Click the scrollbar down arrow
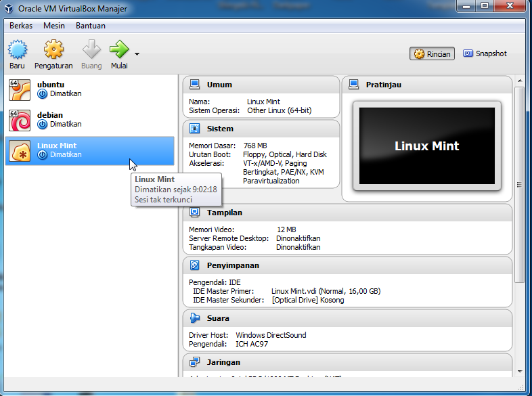The height and width of the screenshot is (396, 532). (x=519, y=372)
